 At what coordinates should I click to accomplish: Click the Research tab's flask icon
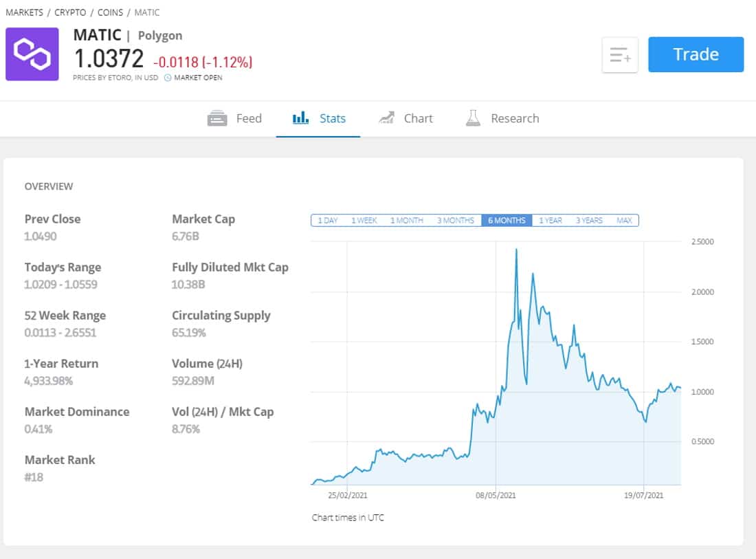point(473,118)
